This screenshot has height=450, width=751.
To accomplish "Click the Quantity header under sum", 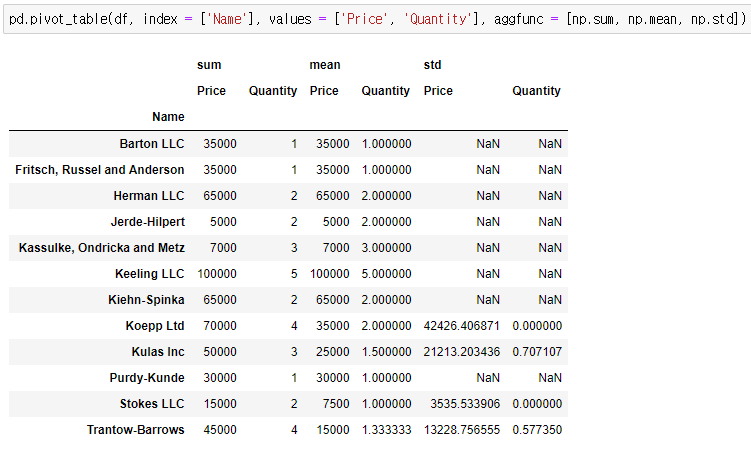I will (273, 91).
